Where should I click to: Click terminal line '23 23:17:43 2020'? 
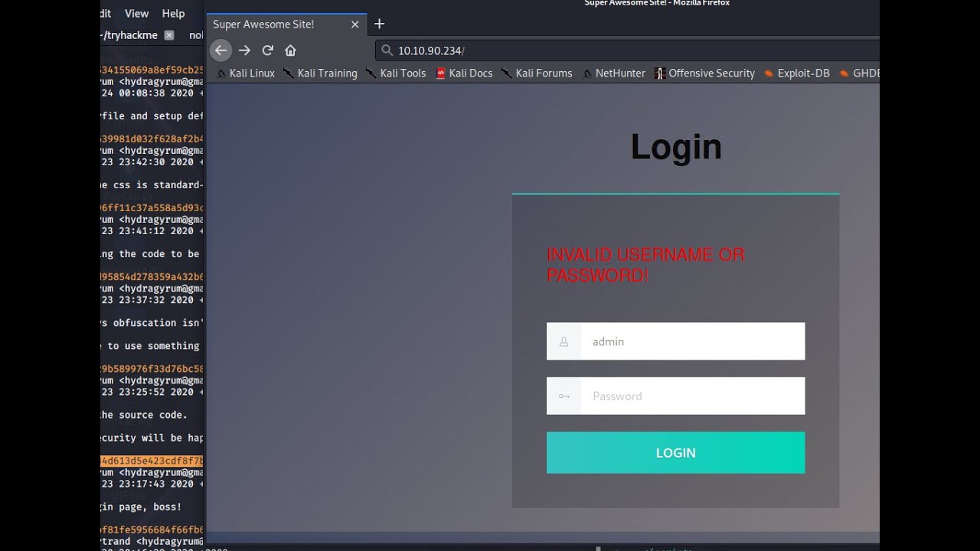click(152, 484)
